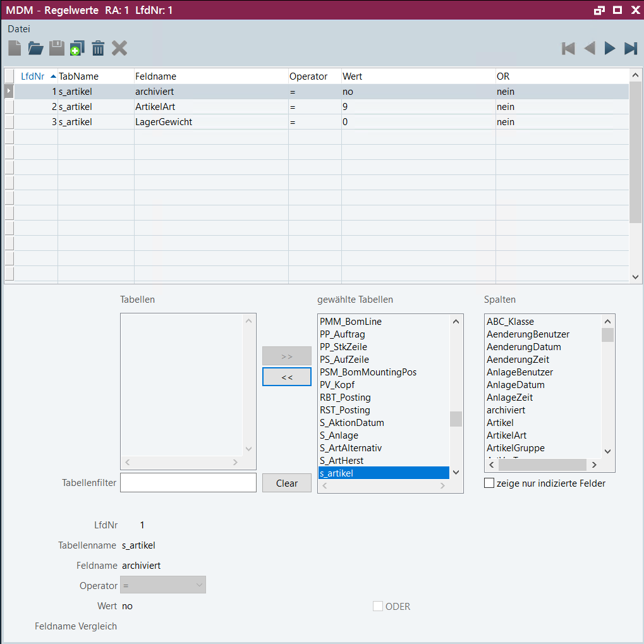The image size is (644, 644).
Task: Jump to the last record
Action: [631, 48]
